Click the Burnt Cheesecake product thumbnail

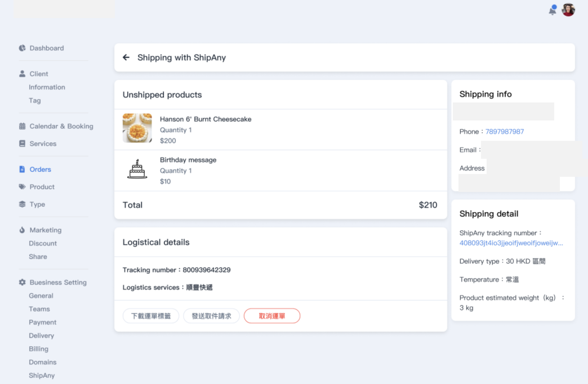pos(137,128)
